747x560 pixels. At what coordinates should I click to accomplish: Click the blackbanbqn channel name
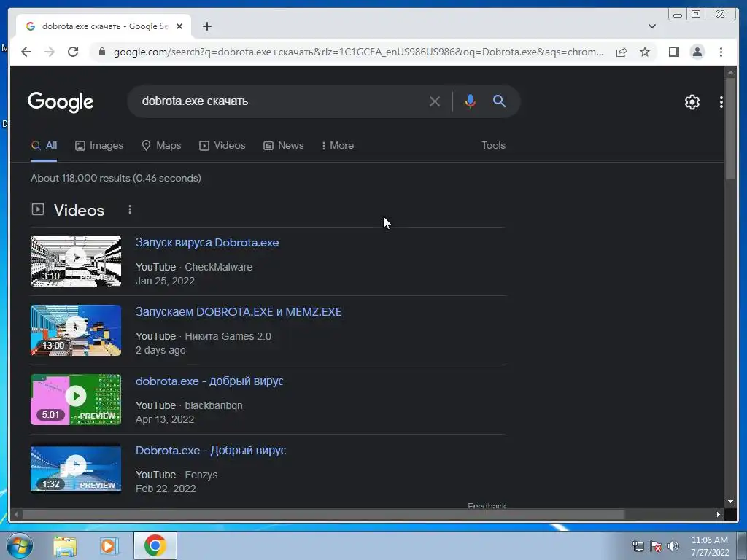coord(214,405)
